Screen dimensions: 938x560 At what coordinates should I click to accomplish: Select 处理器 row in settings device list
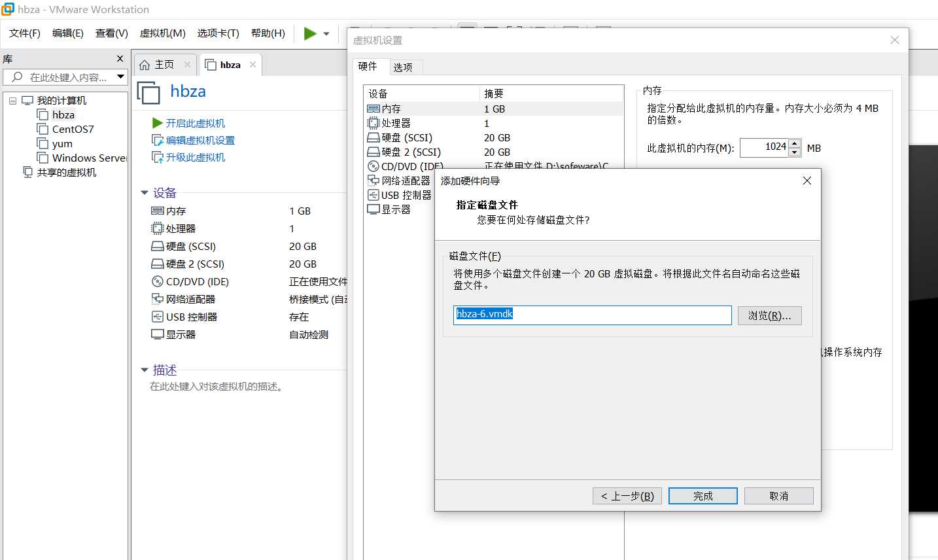tap(494, 123)
